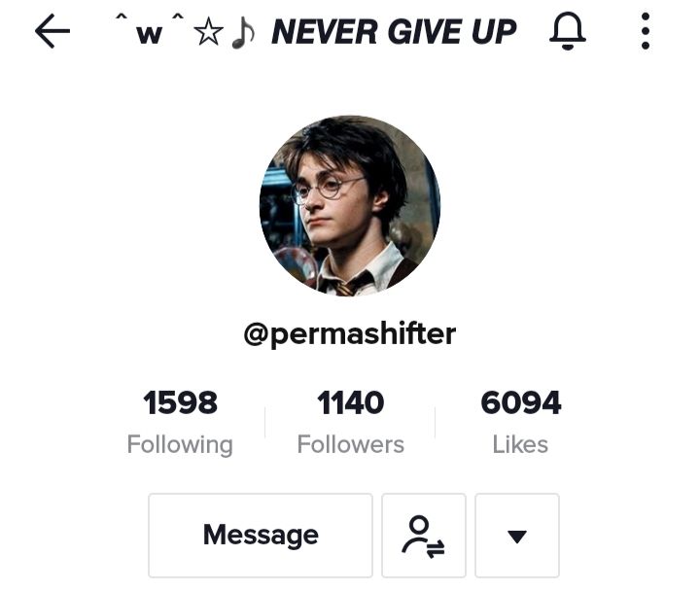This screenshot has height=591, width=700.
Task: Click the star symbol in the title
Action: [209, 33]
